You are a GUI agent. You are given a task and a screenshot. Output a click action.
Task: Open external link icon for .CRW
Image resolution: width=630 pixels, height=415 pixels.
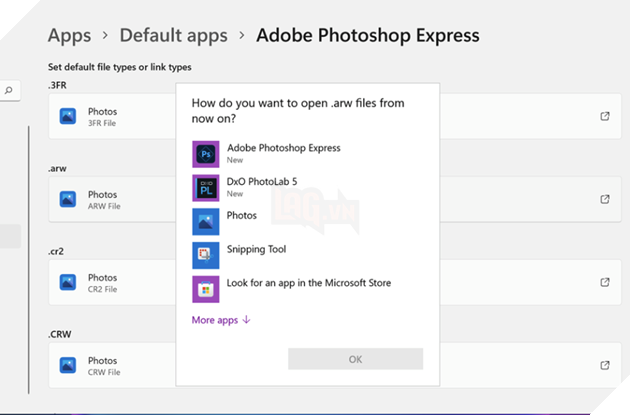click(604, 366)
